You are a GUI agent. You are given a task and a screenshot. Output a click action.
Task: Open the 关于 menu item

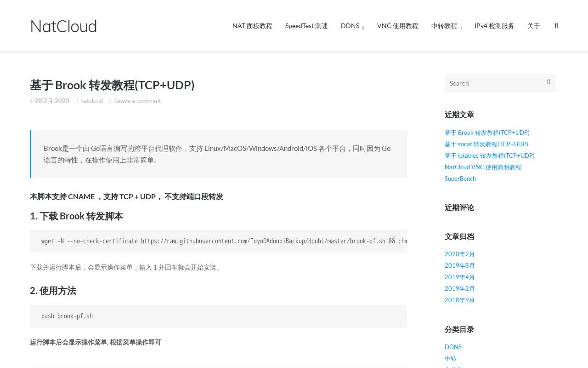pos(534,26)
